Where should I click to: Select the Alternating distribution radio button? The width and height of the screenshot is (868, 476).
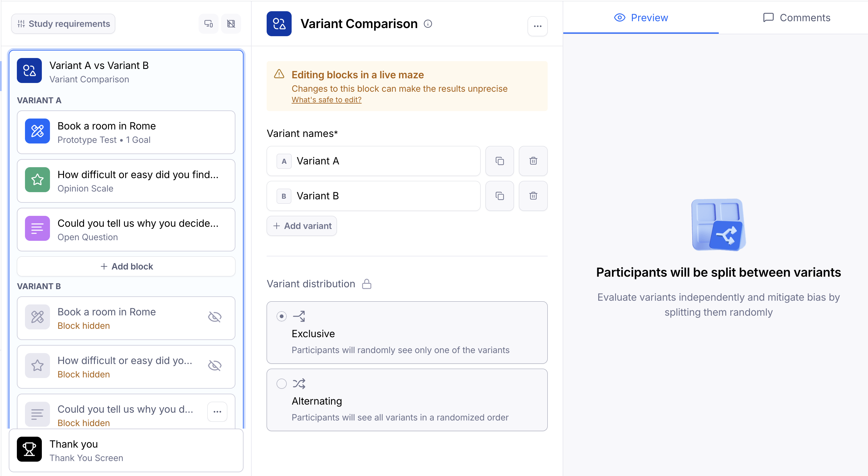click(x=281, y=384)
